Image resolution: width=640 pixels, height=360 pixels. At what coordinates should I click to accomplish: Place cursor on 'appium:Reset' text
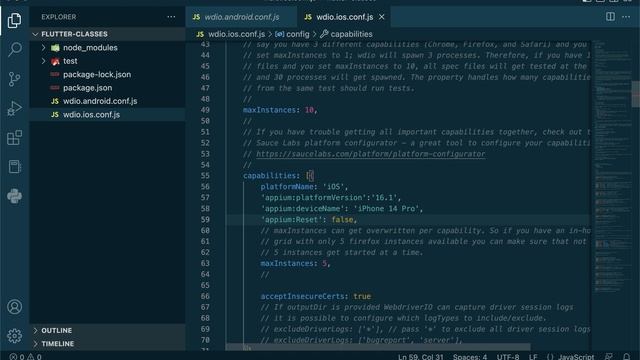(x=291, y=220)
